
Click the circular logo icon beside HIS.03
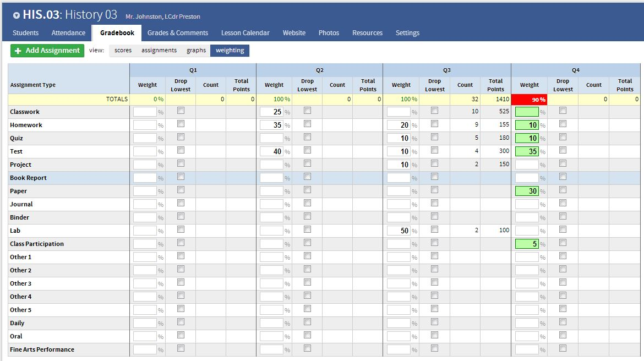(x=17, y=15)
